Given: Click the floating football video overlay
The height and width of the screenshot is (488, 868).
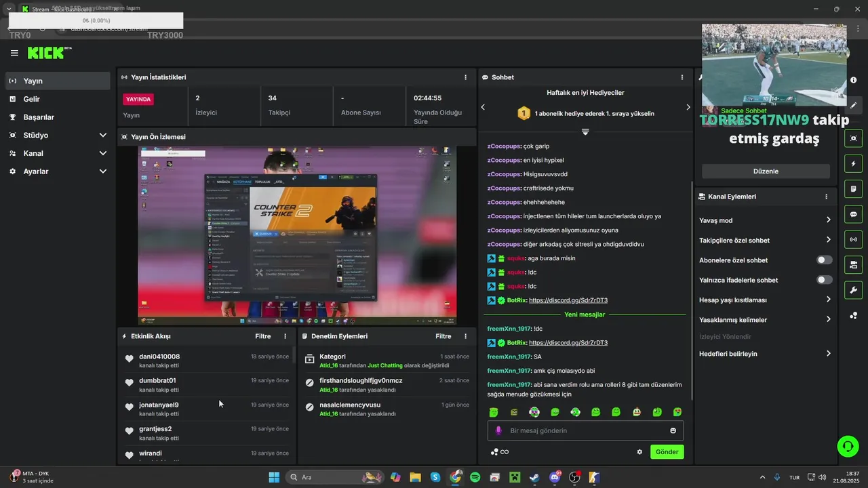Looking at the screenshot, I should [x=774, y=65].
